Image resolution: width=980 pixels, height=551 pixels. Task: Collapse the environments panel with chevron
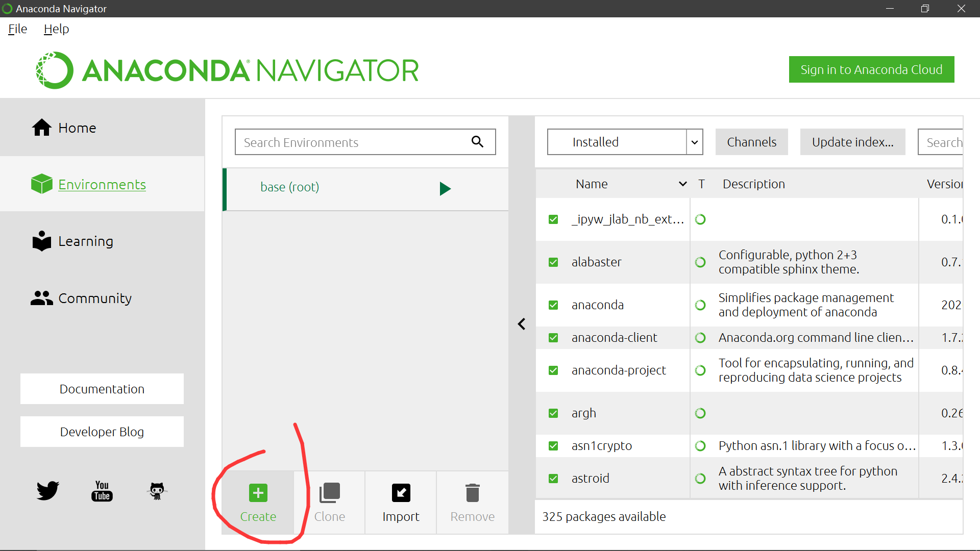pos(522,324)
